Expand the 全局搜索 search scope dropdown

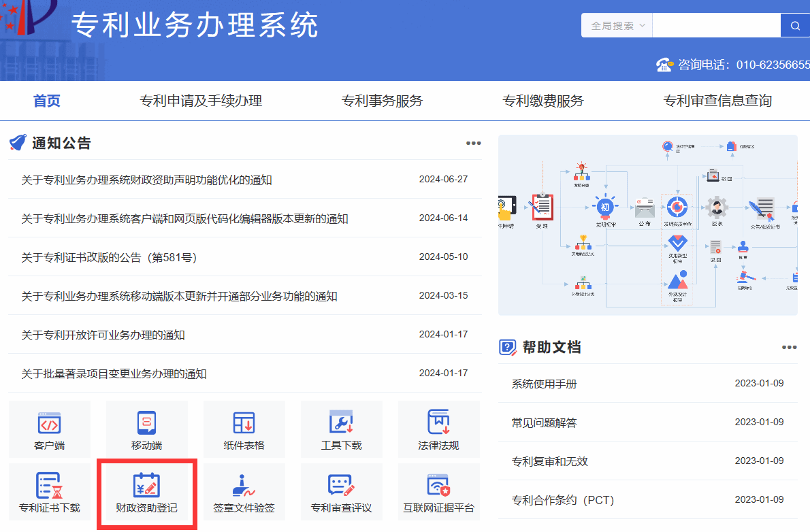click(617, 26)
